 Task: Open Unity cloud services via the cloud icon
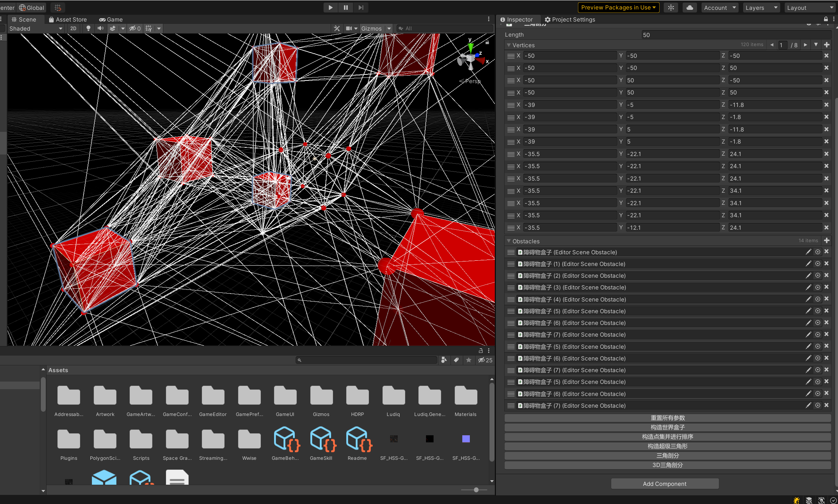[689, 7]
